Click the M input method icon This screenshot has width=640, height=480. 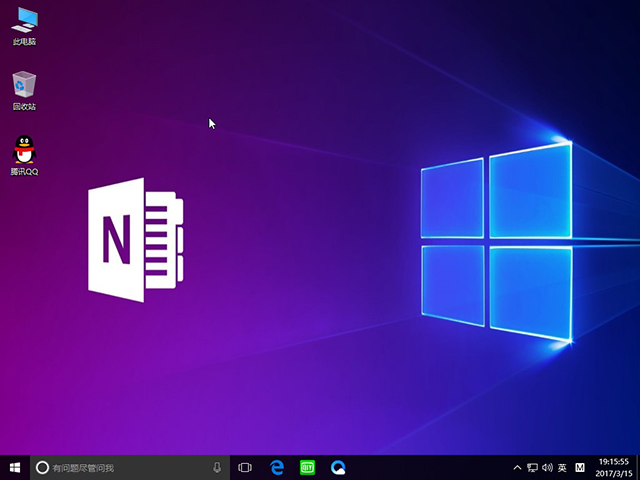(x=579, y=467)
